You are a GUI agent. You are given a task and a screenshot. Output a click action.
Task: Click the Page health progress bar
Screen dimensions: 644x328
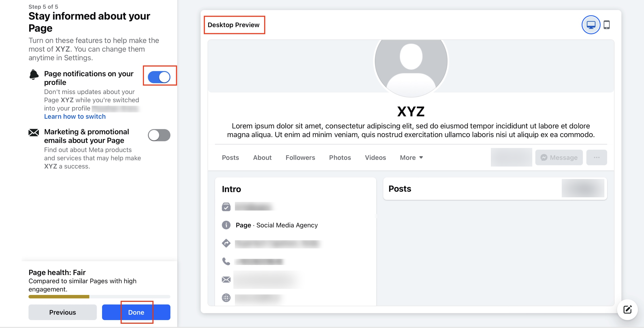click(x=99, y=296)
